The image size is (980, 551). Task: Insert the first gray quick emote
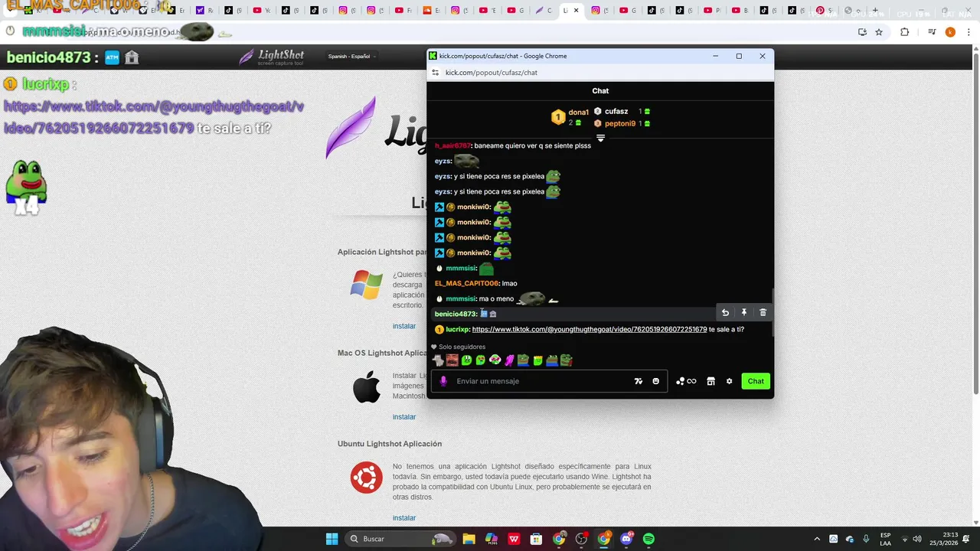pos(438,360)
